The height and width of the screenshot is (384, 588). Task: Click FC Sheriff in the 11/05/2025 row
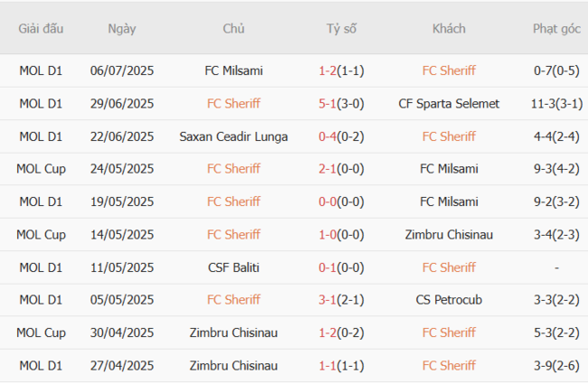tap(449, 267)
